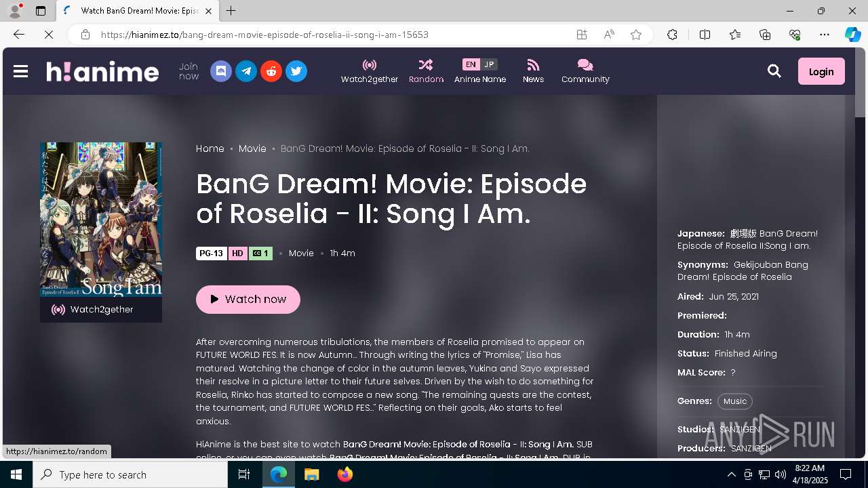
Task: Open the Copilot sidebar
Action: [852, 35]
